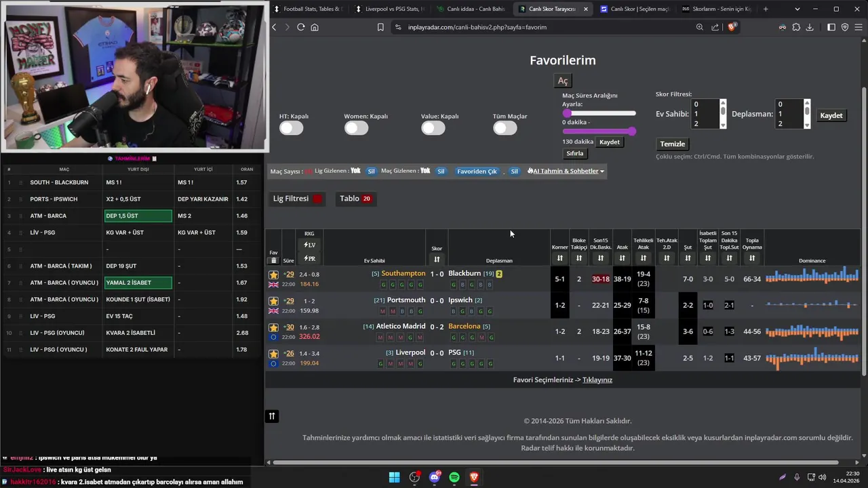Click the browser address bar URL
Viewport: 868px width, 488px height.
(x=477, y=27)
